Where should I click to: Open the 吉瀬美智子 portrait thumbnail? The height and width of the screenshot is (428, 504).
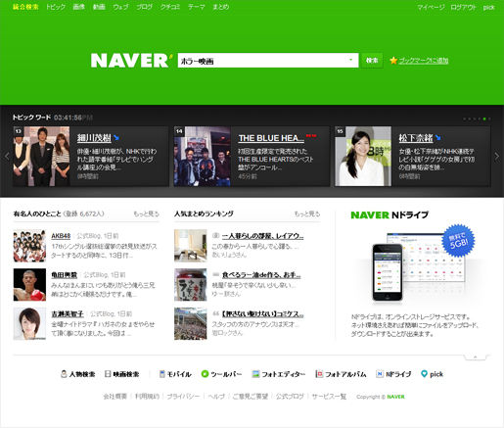click(29, 324)
